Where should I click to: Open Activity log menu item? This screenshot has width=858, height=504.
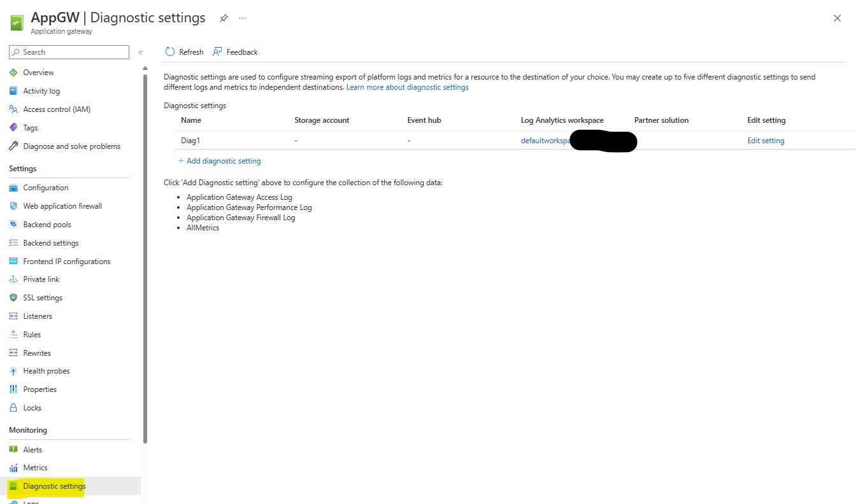(41, 91)
